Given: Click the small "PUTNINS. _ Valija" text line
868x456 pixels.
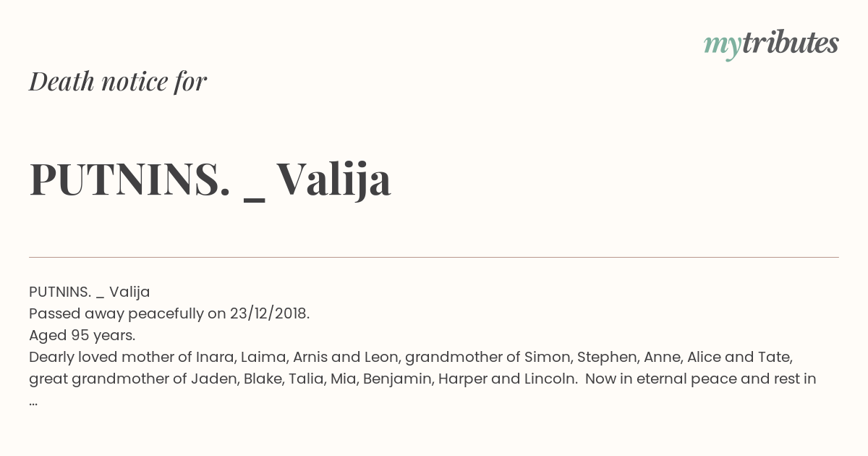Looking at the screenshot, I should point(90,292).
